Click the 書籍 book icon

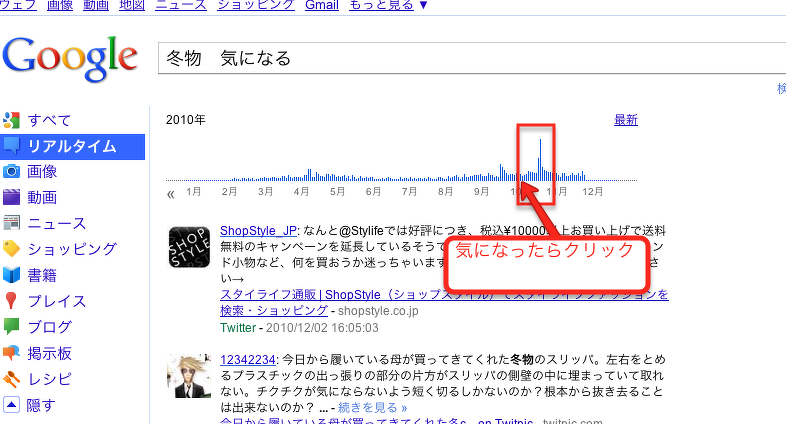[11, 275]
